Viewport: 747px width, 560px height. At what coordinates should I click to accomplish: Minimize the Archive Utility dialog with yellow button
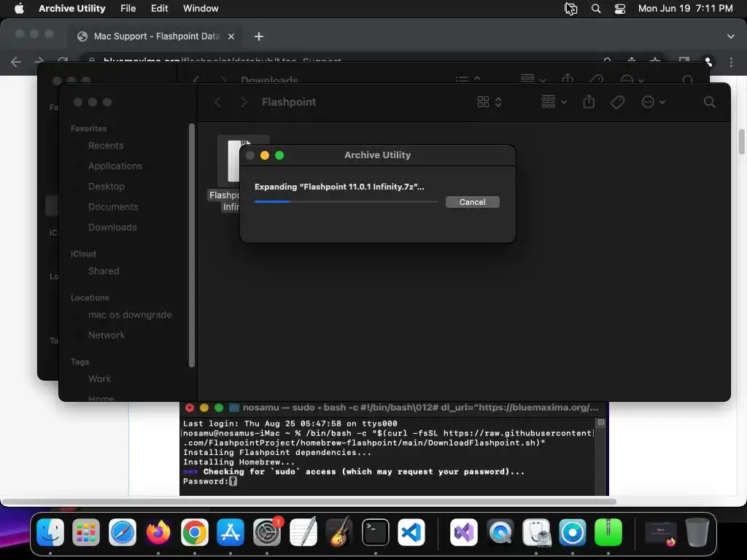pos(265,155)
